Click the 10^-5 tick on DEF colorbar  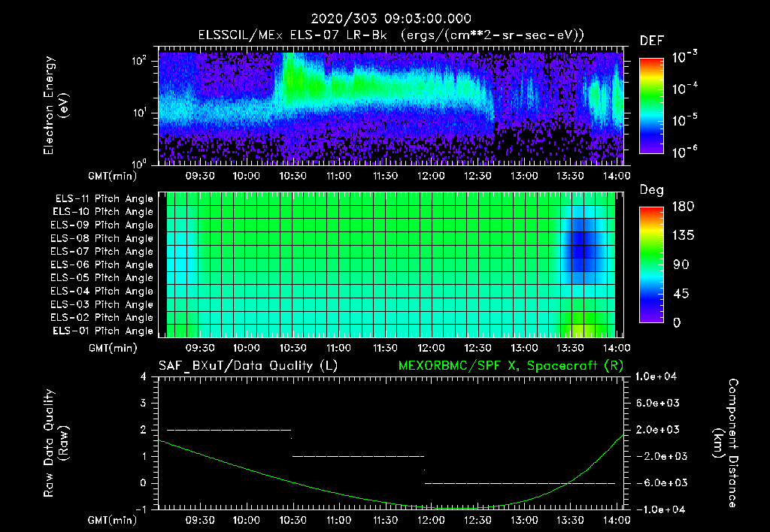[684, 120]
